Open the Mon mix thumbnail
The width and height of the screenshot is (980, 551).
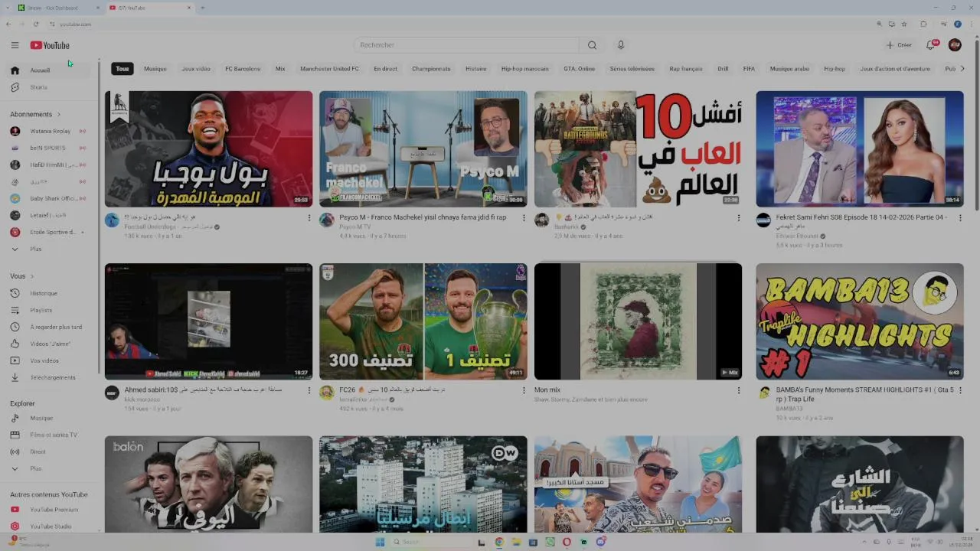pyautogui.click(x=638, y=321)
